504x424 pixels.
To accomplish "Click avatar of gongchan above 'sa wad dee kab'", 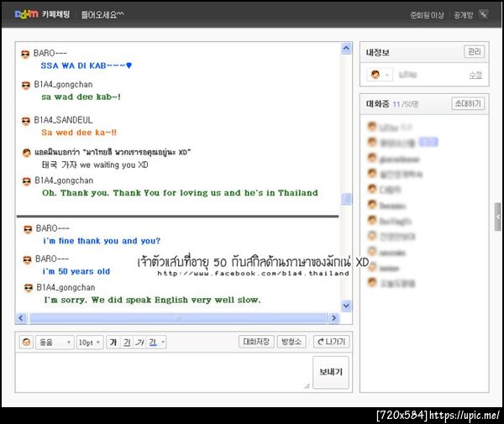I will pyautogui.click(x=26, y=85).
